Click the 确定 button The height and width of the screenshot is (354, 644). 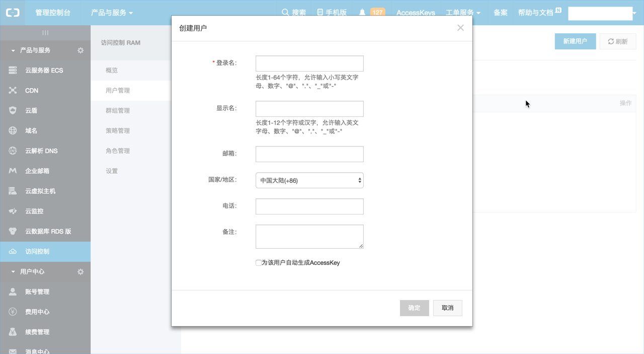415,308
